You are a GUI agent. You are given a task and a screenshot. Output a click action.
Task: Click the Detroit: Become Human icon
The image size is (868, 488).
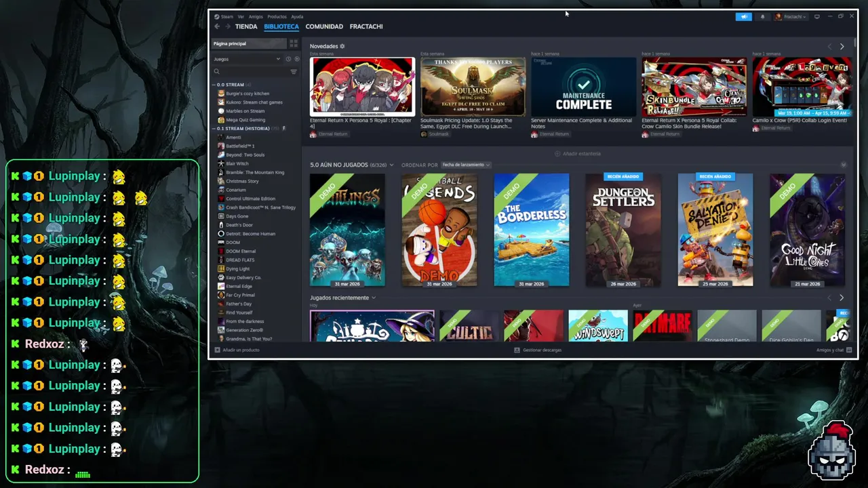[221, 234]
